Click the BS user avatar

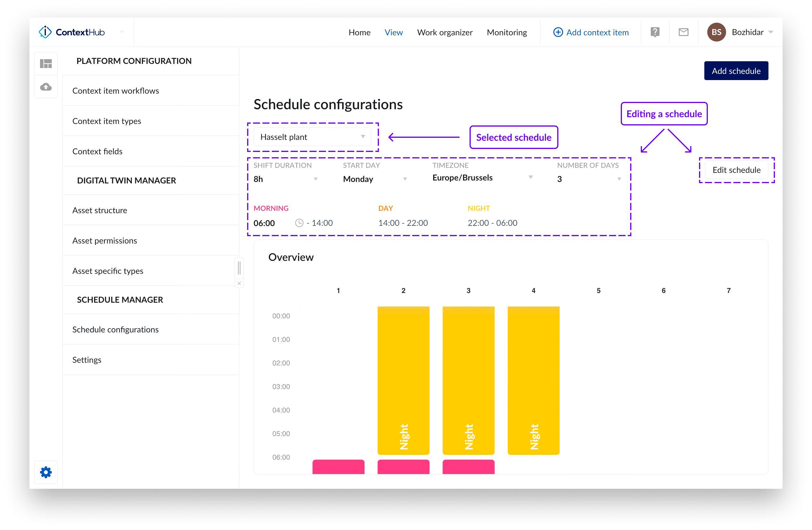716,32
